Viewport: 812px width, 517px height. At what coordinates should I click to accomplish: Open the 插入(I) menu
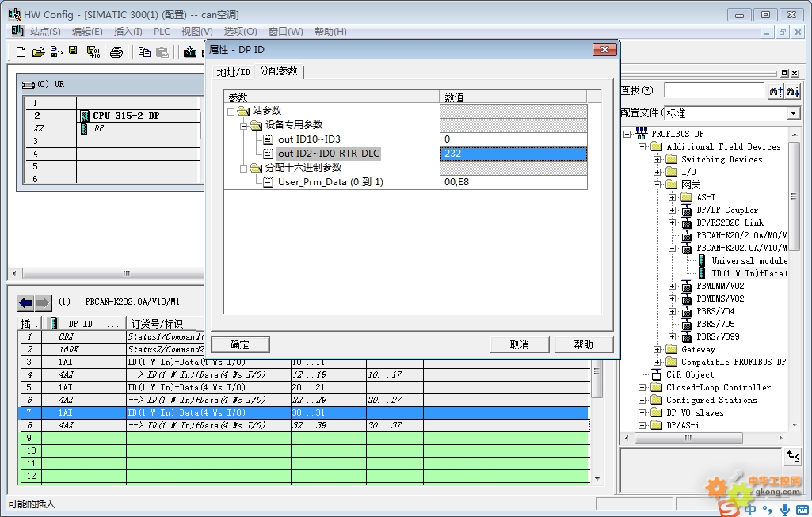pos(128,32)
